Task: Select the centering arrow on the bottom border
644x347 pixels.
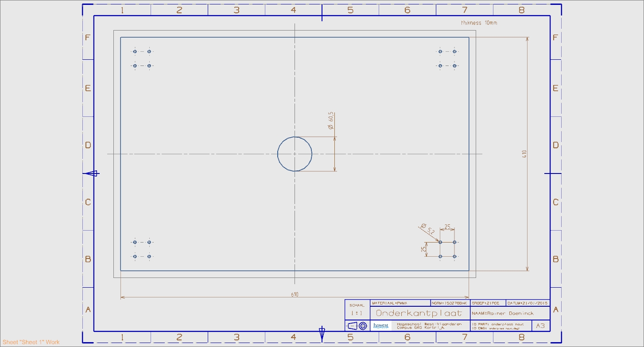Action: tap(322, 334)
